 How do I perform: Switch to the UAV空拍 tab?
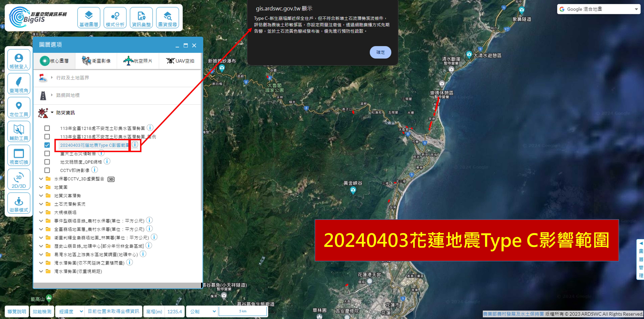(180, 61)
